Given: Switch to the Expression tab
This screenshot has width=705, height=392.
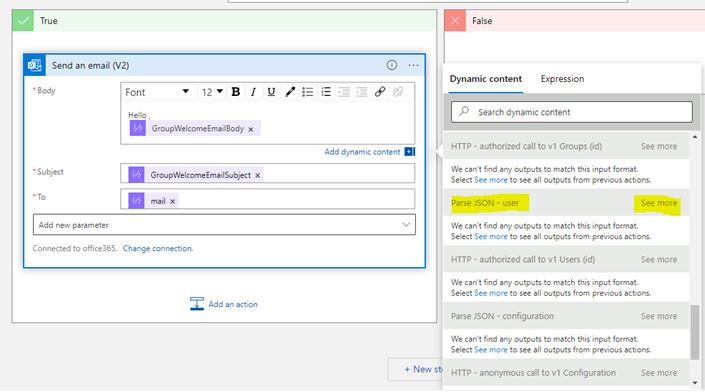Looking at the screenshot, I should point(562,79).
